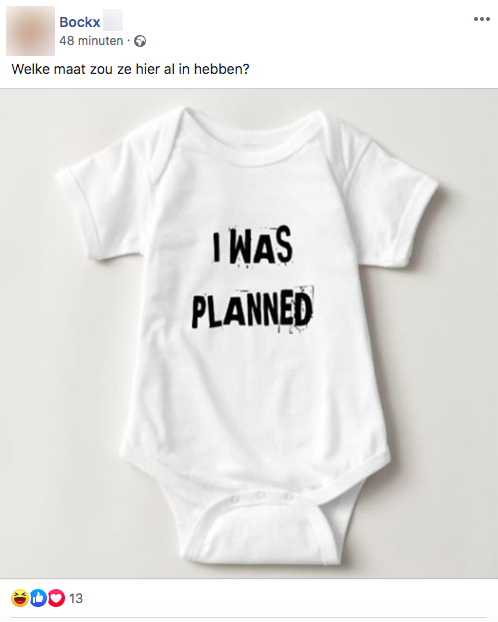This screenshot has height=622, width=498.
Task: Click the globe public privacy icon
Action: (140, 41)
